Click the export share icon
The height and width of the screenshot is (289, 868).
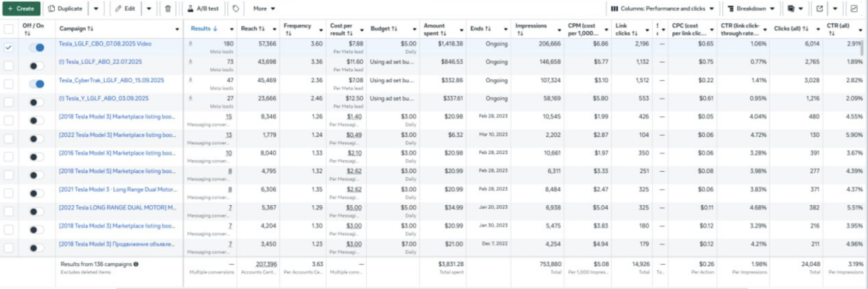pos(819,9)
